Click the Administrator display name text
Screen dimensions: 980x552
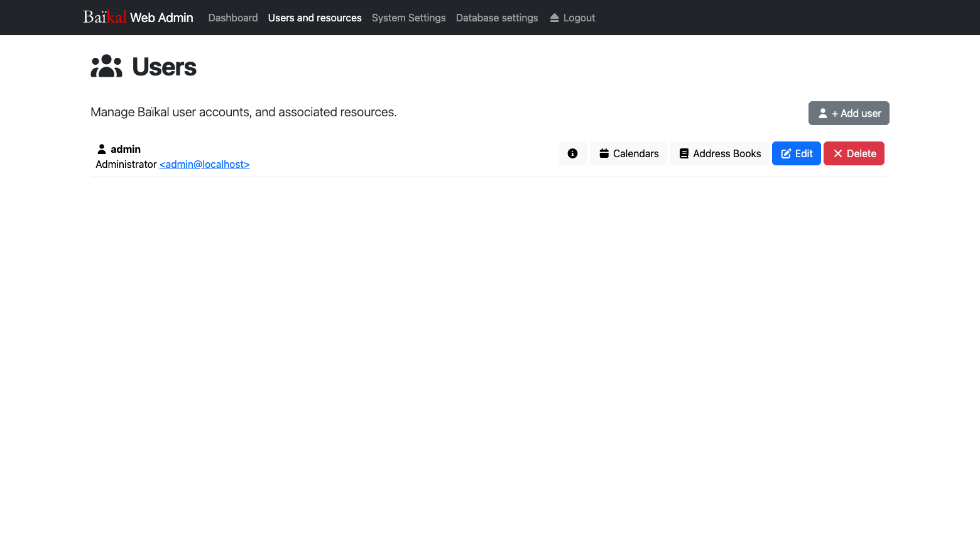click(x=126, y=164)
